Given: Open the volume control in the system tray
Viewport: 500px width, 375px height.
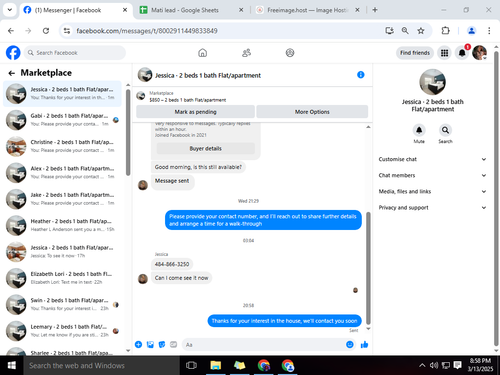Looking at the screenshot, I should pos(434,365).
